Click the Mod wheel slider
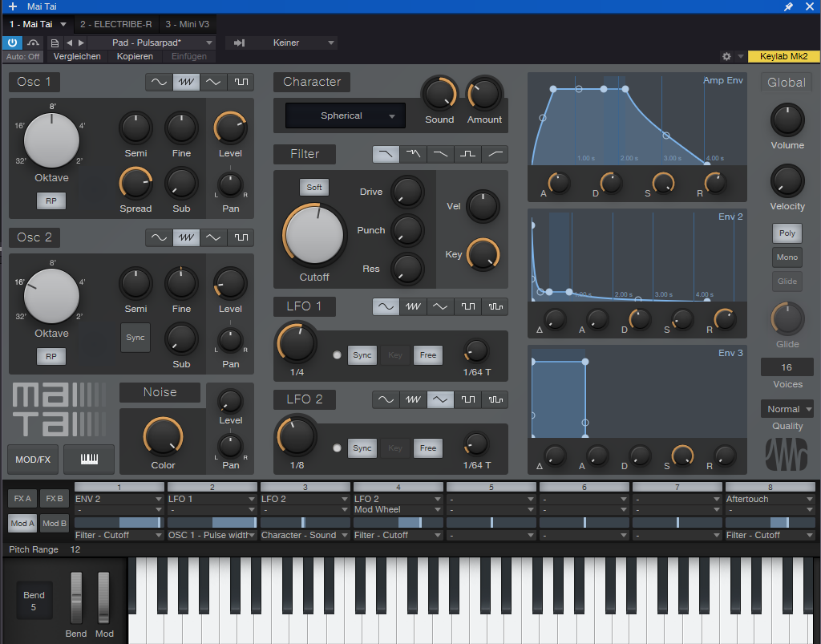Image resolution: width=821 pixels, height=644 pixels. click(x=103, y=597)
